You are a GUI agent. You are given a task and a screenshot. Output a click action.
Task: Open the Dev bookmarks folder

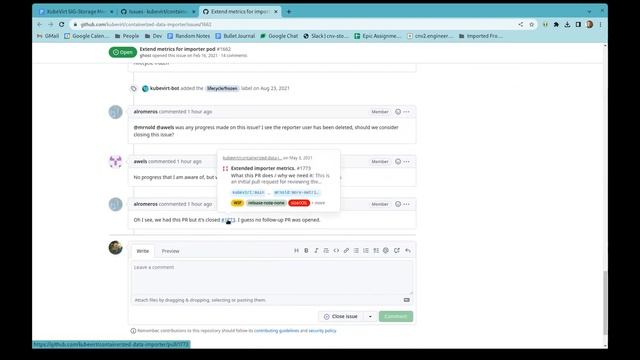tap(153, 36)
